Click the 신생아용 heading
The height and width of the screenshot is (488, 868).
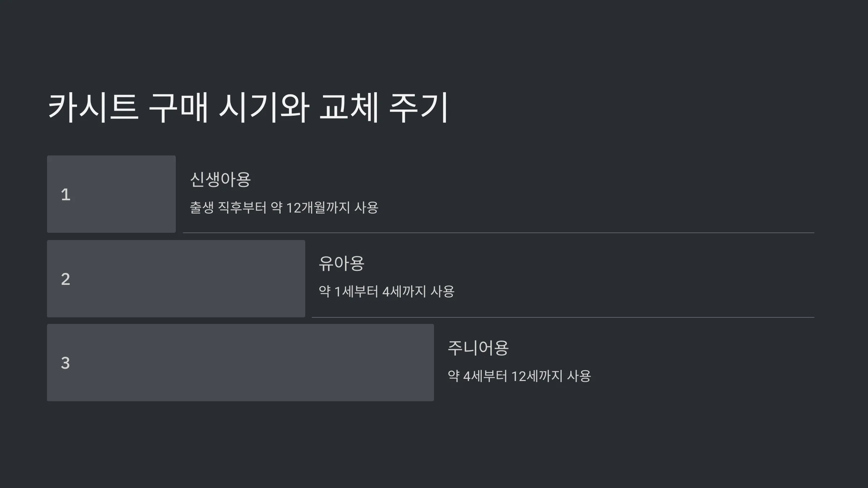pyautogui.click(x=220, y=179)
